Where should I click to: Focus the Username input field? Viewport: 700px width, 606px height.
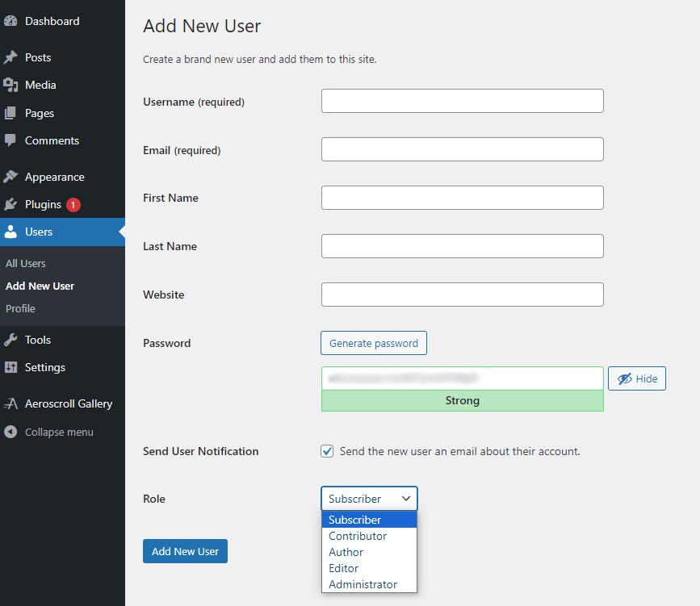click(x=463, y=101)
